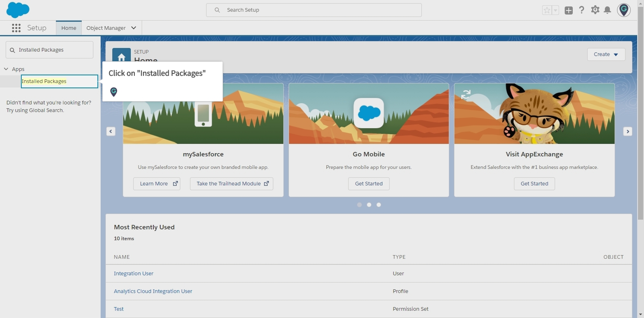Click Get Started on the Go Mobile card
The width and height of the screenshot is (644, 318).
[x=369, y=184]
